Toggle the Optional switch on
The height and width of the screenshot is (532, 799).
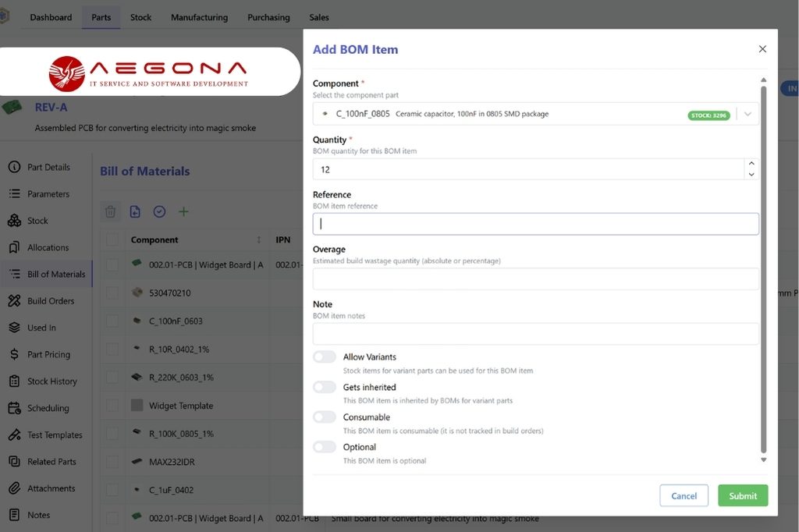coord(325,447)
